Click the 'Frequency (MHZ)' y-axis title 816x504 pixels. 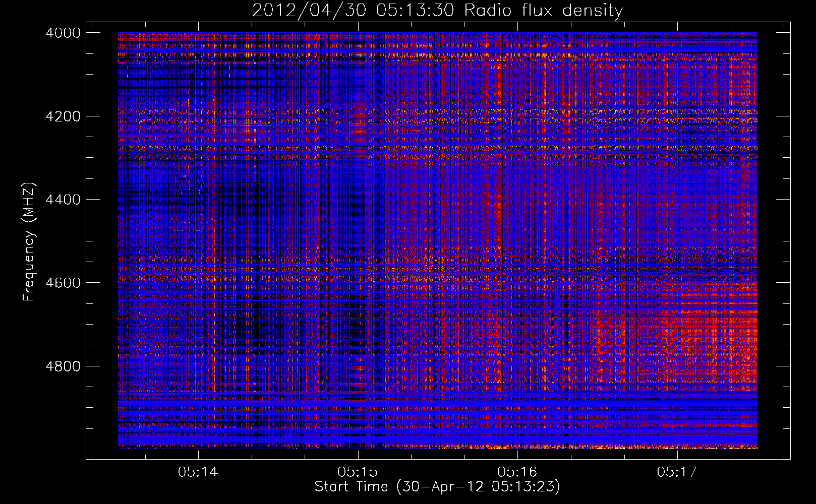[29, 242]
